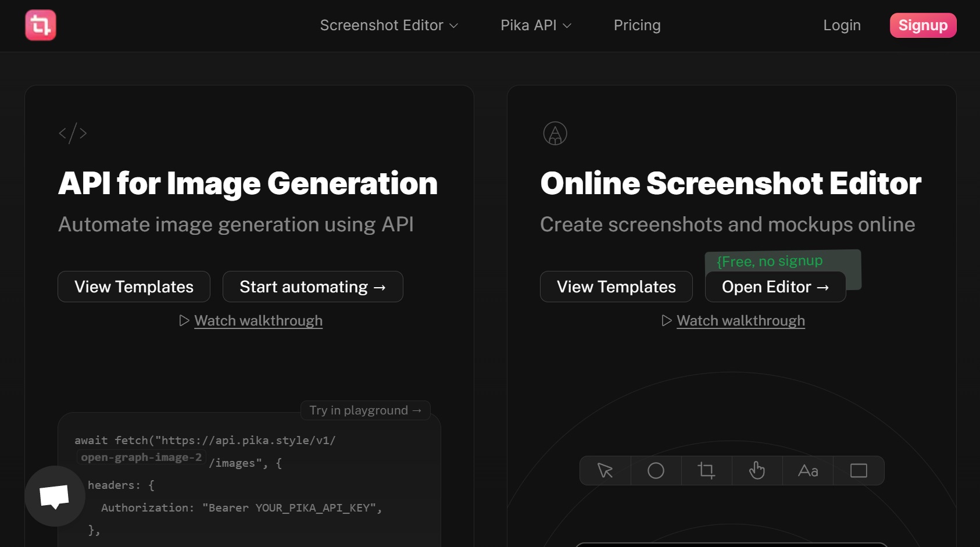Click the code brackets icon above API heading
This screenshot has width=980, height=547.
point(73,133)
